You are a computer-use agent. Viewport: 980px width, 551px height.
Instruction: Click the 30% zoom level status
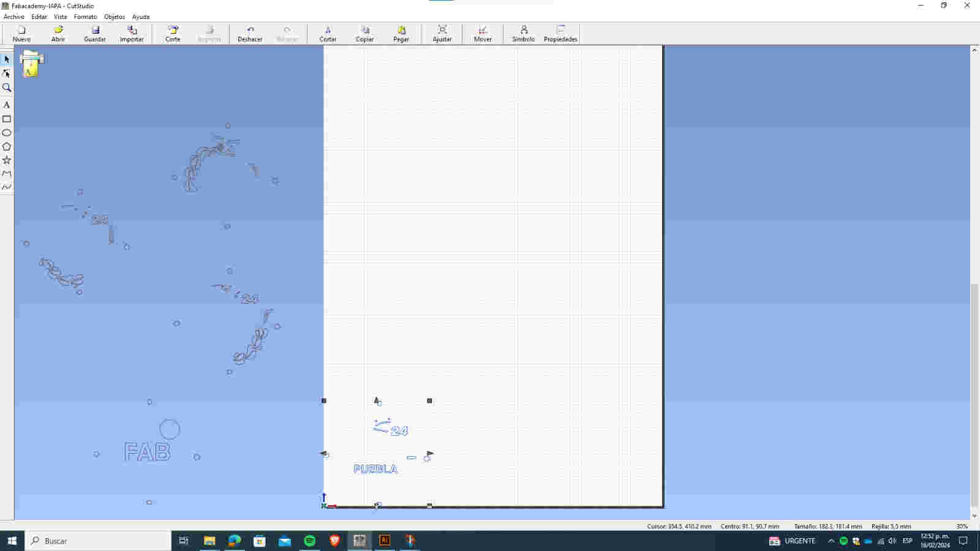pyautogui.click(x=962, y=527)
